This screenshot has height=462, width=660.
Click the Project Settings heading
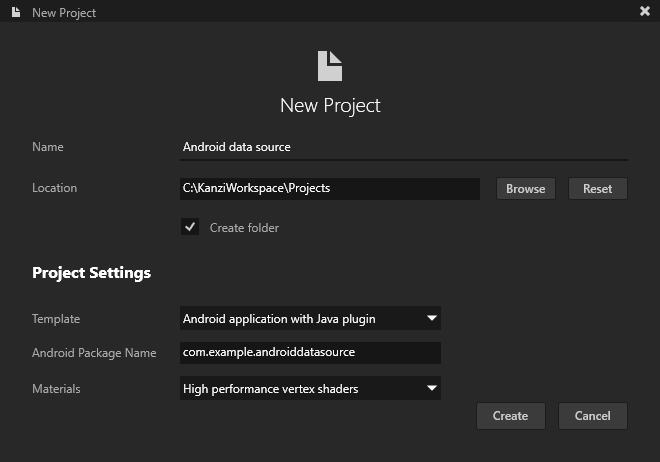coord(92,273)
